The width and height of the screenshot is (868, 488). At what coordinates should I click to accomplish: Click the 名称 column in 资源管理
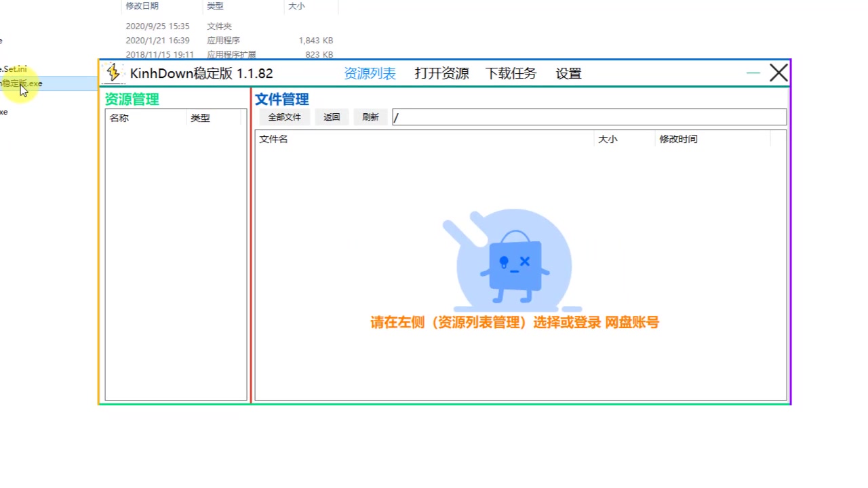click(x=146, y=118)
